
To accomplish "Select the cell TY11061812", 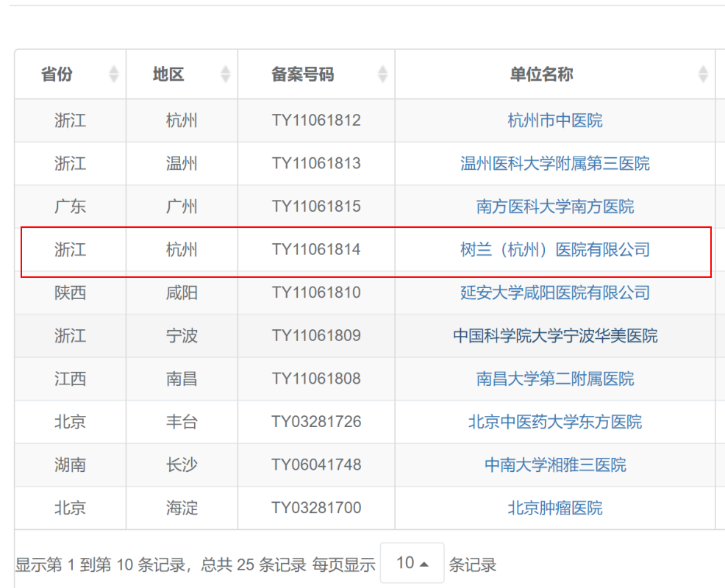I will tap(316, 121).
